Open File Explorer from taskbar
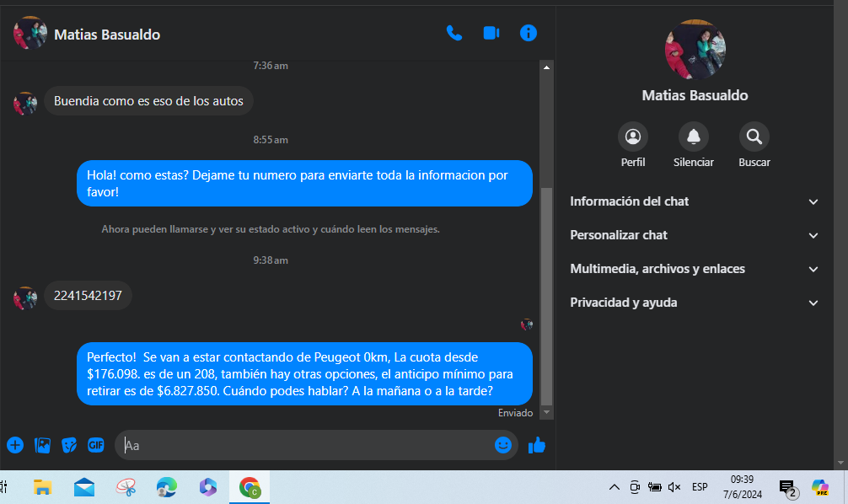Viewport: 848px width, 504px height. tap(42, 487)
